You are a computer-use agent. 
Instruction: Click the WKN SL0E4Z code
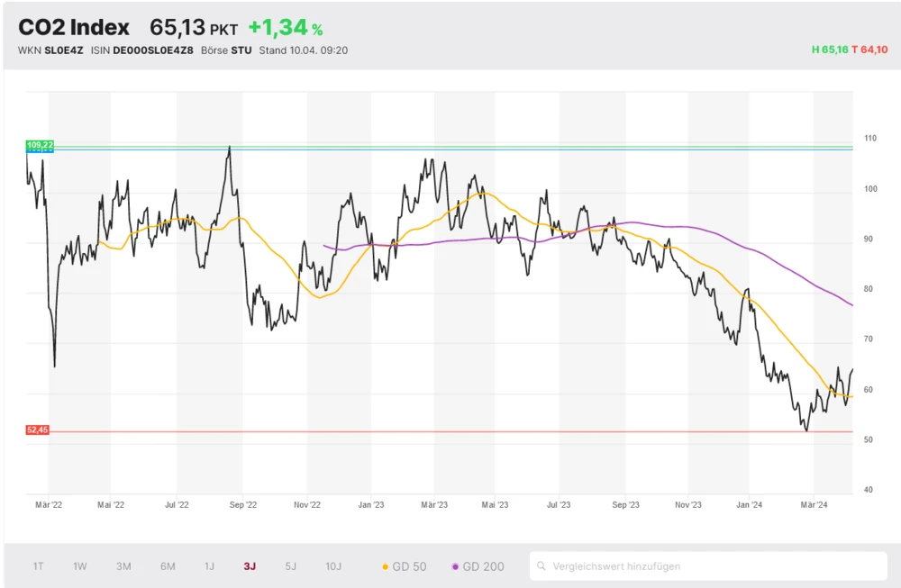(63, 50)
